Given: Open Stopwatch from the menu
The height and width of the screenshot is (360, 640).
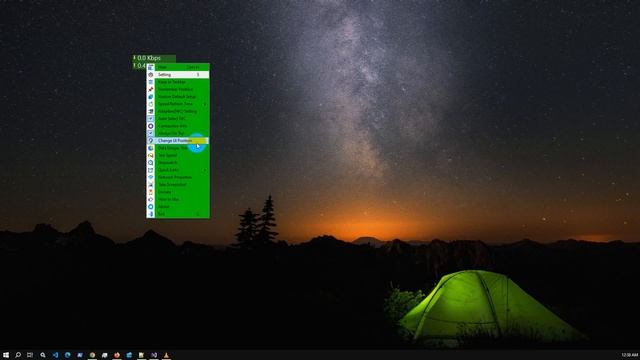Looking at the screenshot, I should 178,163.
